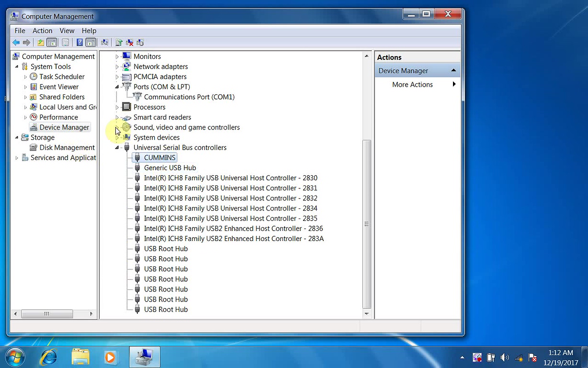Expand the Network adapters category

(117, 67)
